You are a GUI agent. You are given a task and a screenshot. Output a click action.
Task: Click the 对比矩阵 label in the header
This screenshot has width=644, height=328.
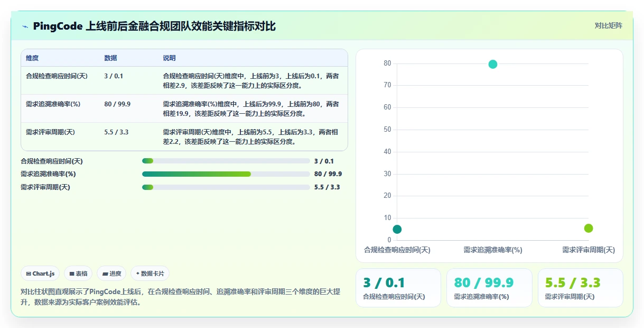[x=608, y=26]
